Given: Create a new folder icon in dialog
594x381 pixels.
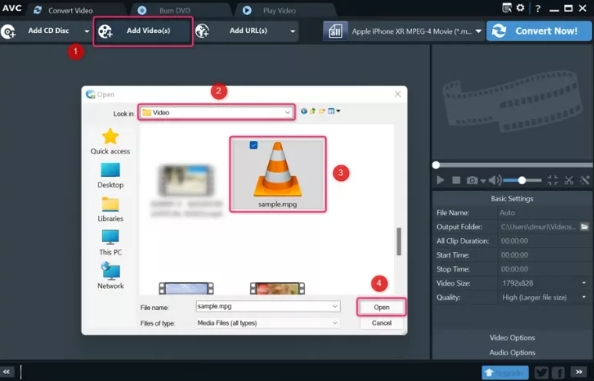Looking at the screenshot, I should point(322,111).
